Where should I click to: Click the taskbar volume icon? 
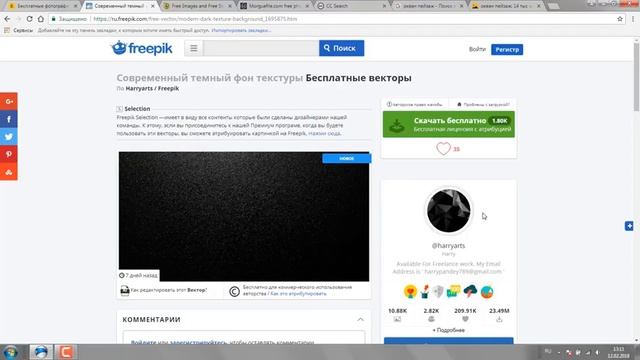(x=597, y=352)
